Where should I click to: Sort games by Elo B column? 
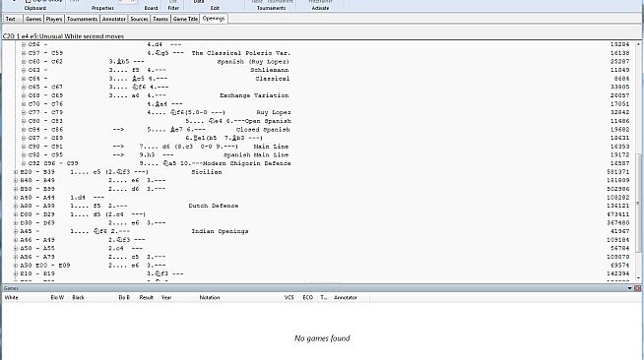[126, 298]
